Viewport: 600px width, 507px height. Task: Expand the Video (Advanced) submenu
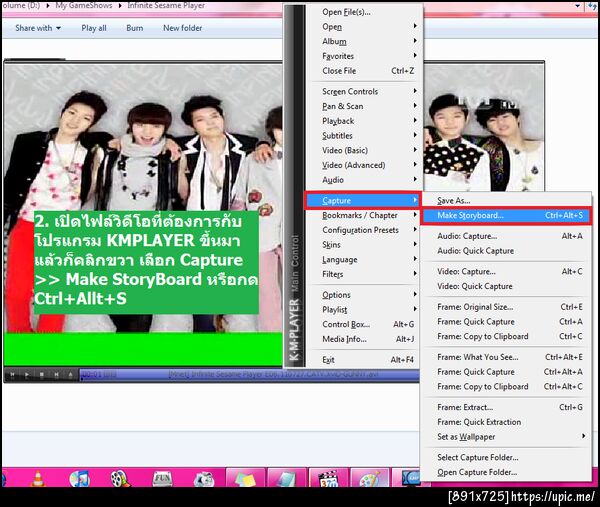coord(364,165)
